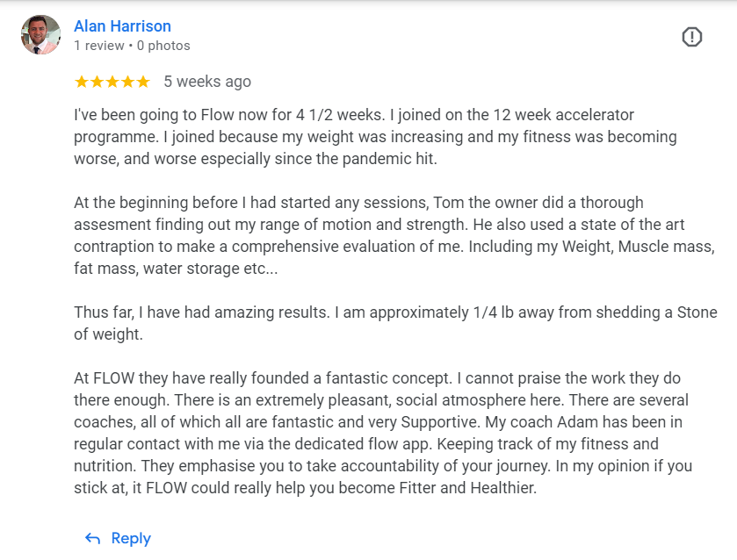Click the Reply arrow icon
Image resolution: width=737 pixels, height=560 pixels.
[92, 538]
